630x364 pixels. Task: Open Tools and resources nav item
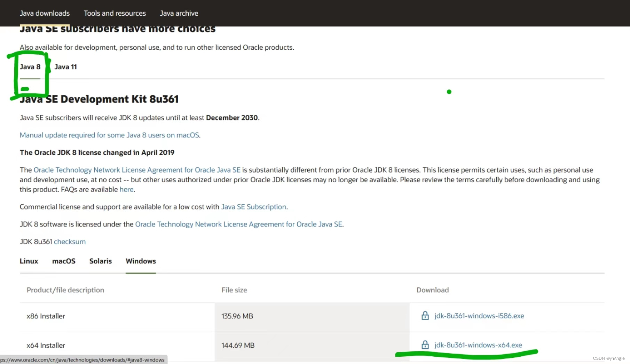click(x=115, y=13)
